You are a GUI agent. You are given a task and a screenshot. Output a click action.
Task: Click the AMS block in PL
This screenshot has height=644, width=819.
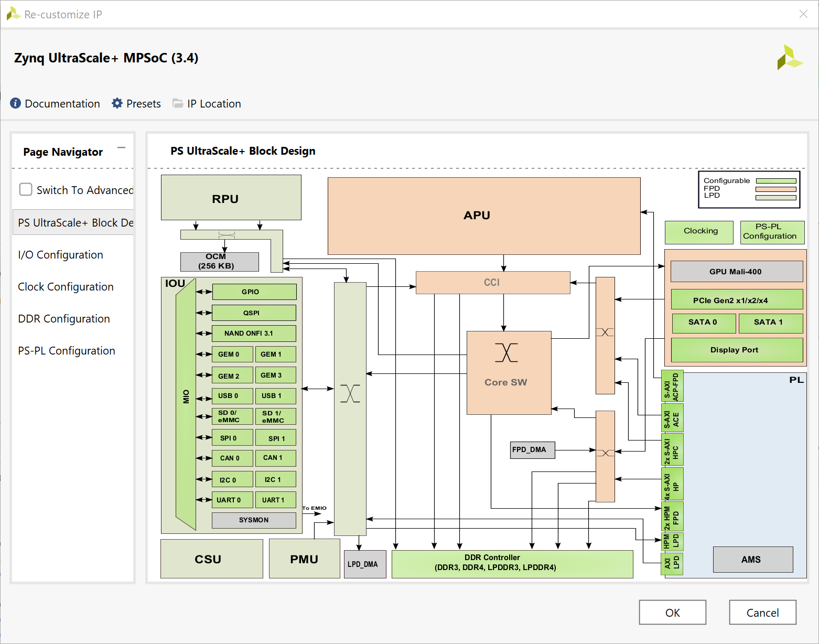pos(753,560)
